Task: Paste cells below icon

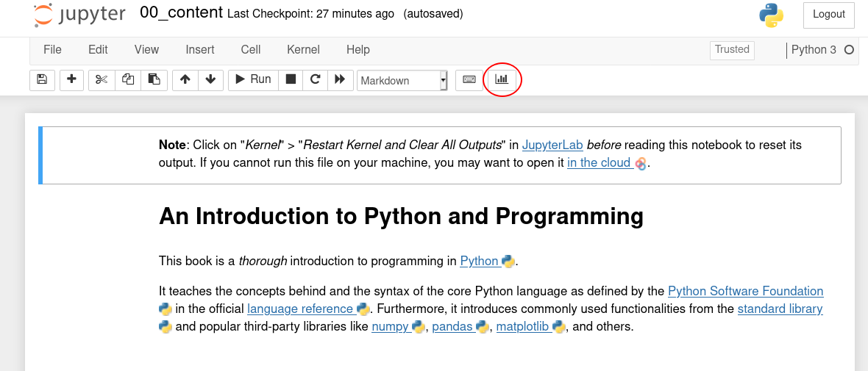Action: pos(154,79)
